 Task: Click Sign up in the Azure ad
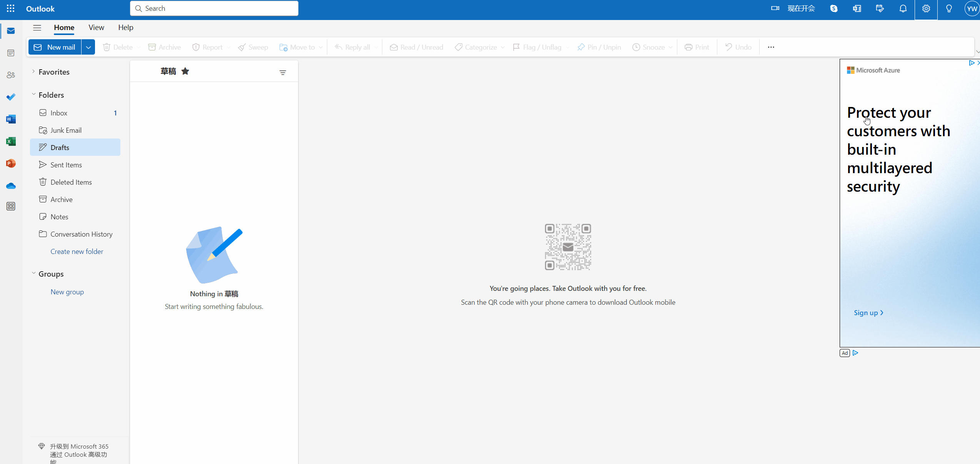coord(868,313)
